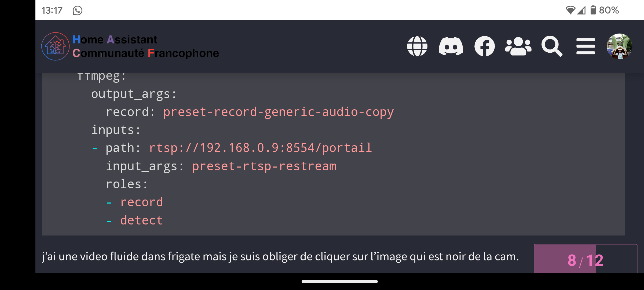The image size is (644, 290).
Task: Click the record role list entry
Action: click(x=141, y=202)
